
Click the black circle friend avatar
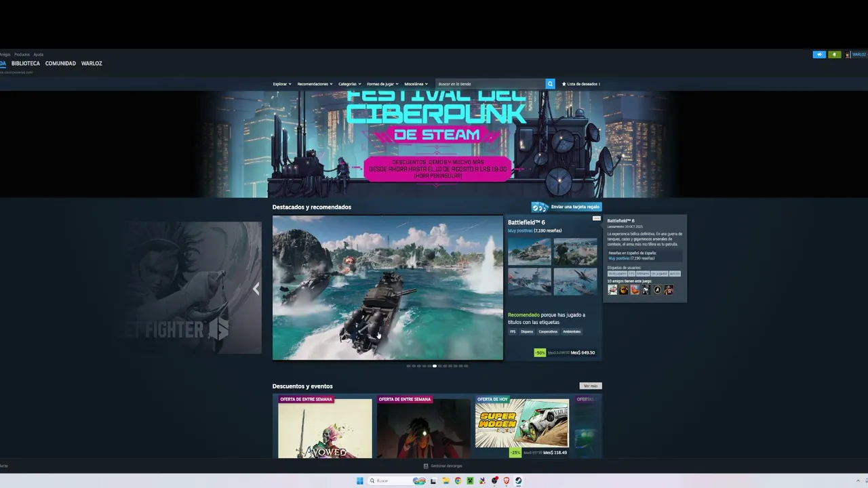tap(657, 289)
